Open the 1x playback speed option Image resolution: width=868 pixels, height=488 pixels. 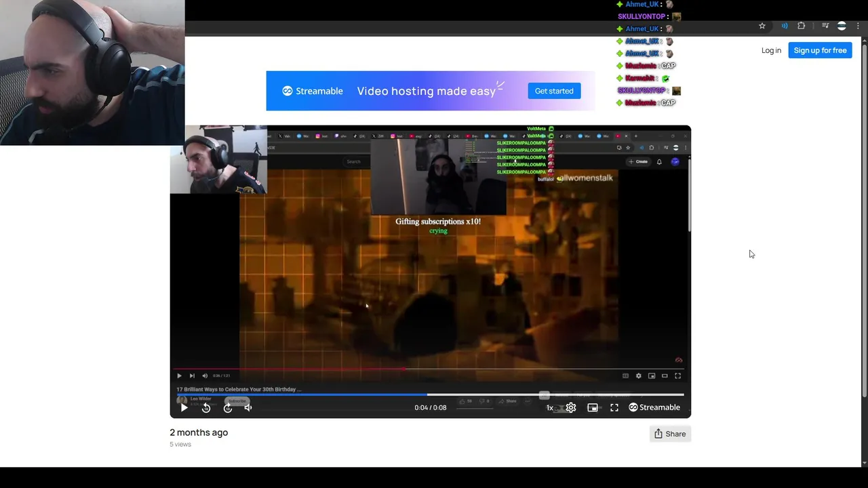pos(550,407)
